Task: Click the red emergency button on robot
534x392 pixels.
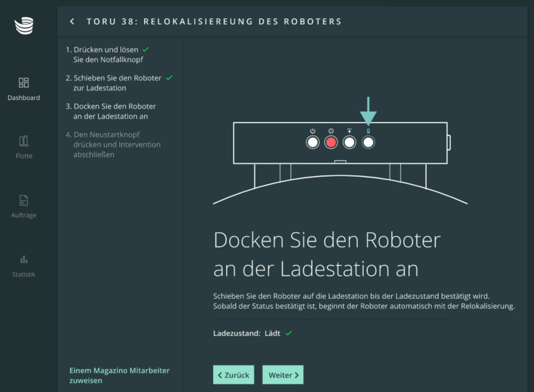Action: pos(331,142)
